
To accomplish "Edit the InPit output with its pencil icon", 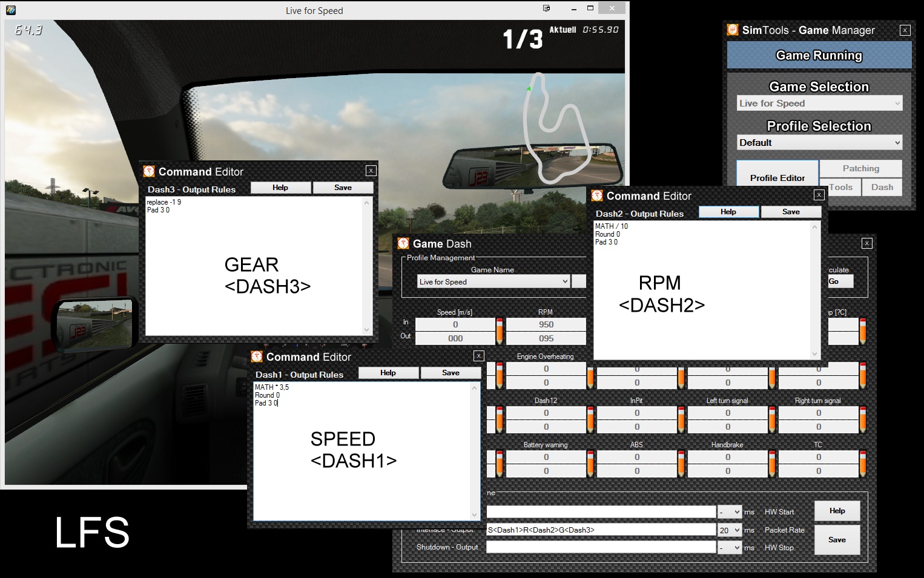I will pos(681,419).
